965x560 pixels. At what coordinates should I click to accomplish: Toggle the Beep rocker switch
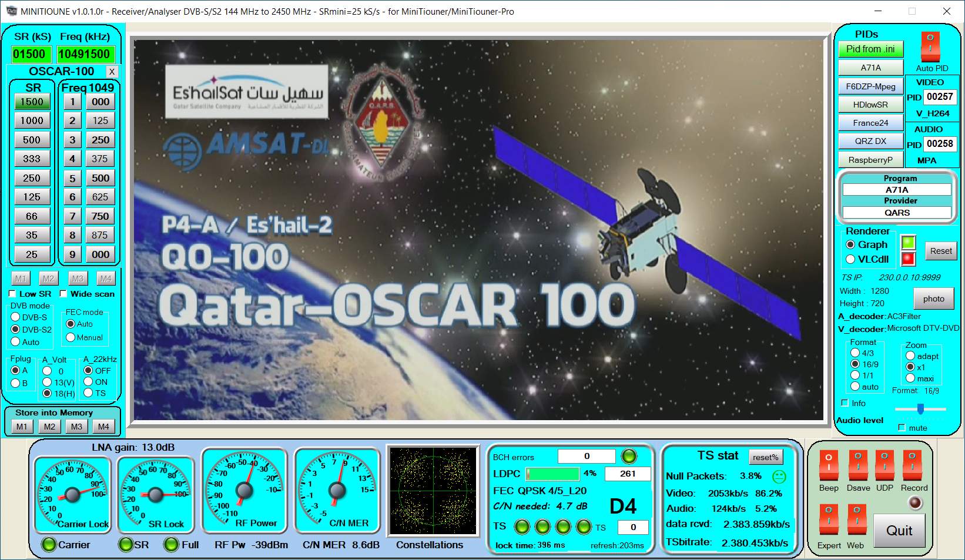[x=828, y=465]
